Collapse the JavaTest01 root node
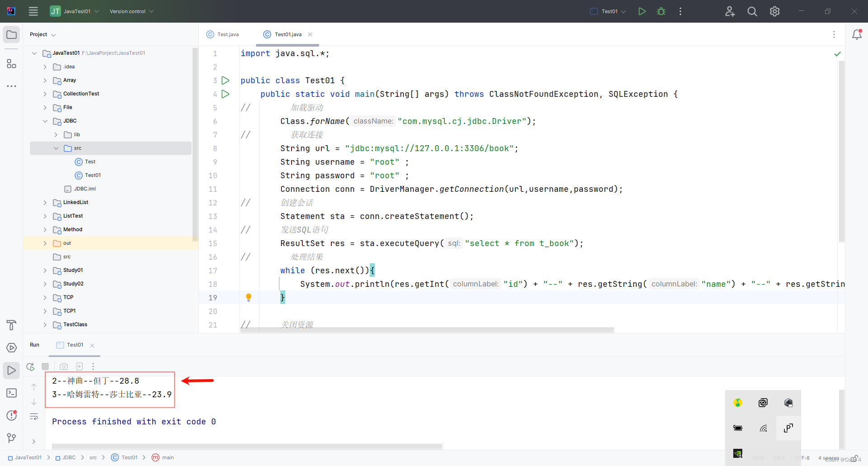This screenshot has width=868, height=466. click(34, 53)
